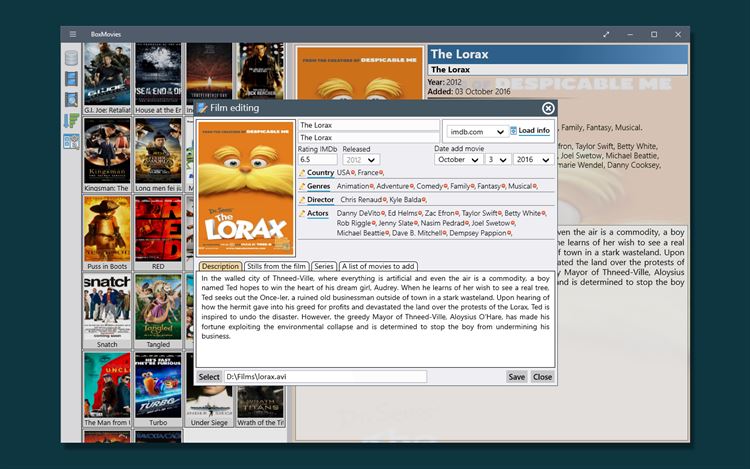Open the day dropdown showing 3
750x469 pixels.
click(497, 160)
